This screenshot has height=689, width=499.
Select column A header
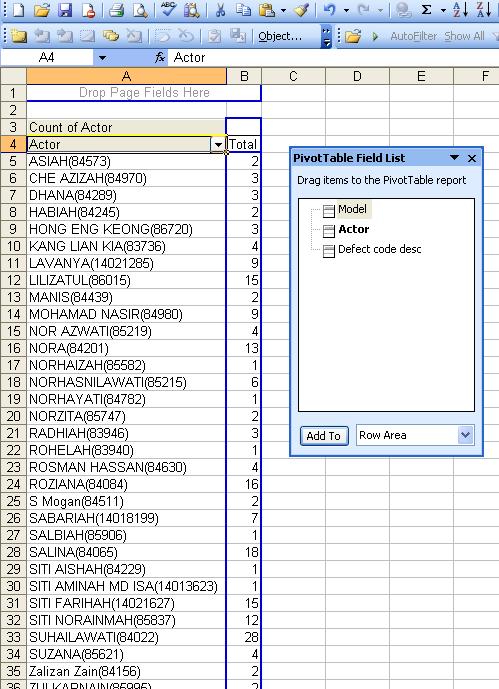(x=127, y=76)
